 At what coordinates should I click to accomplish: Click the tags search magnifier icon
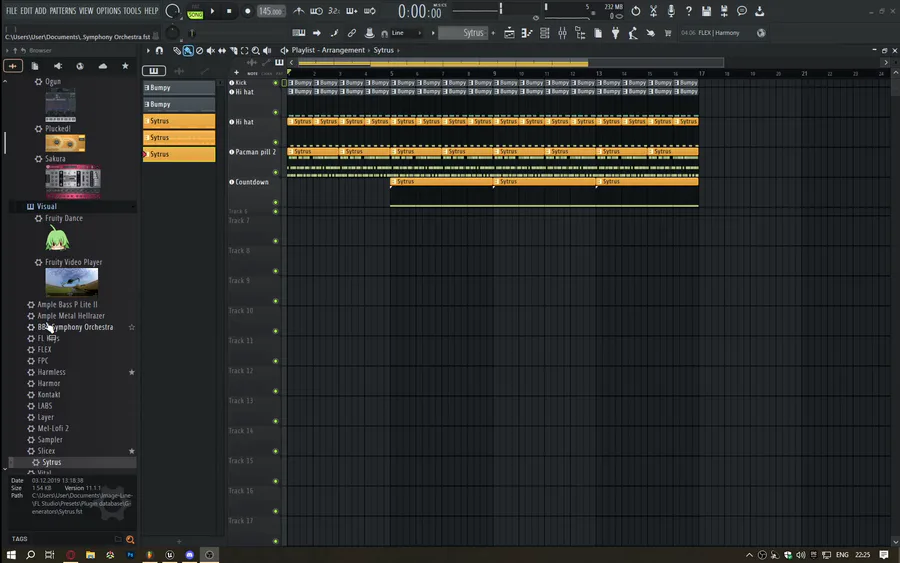point(130,539)
